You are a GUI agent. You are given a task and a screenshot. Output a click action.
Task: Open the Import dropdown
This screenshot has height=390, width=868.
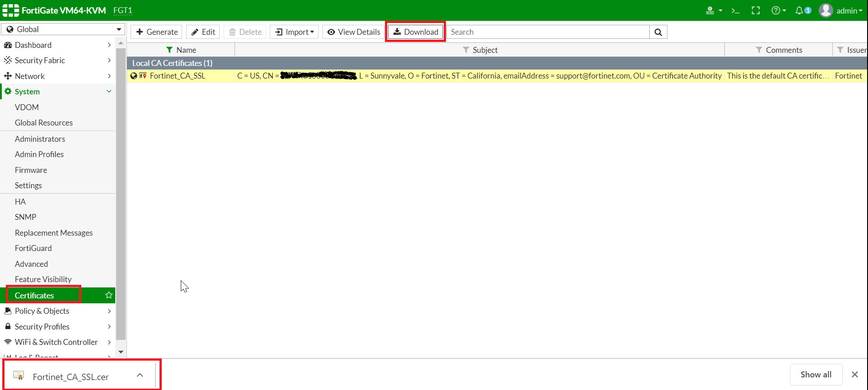coord(294,32)
